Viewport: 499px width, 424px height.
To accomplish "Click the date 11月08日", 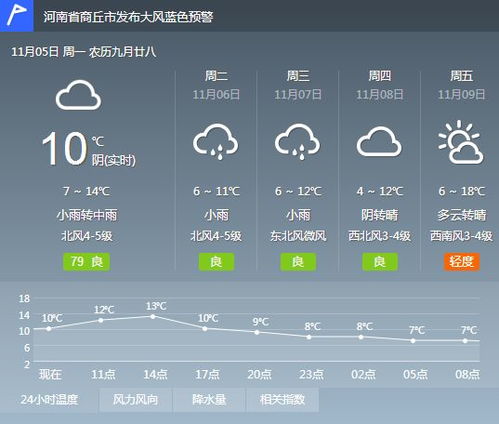I will click(x=380, y=95).
